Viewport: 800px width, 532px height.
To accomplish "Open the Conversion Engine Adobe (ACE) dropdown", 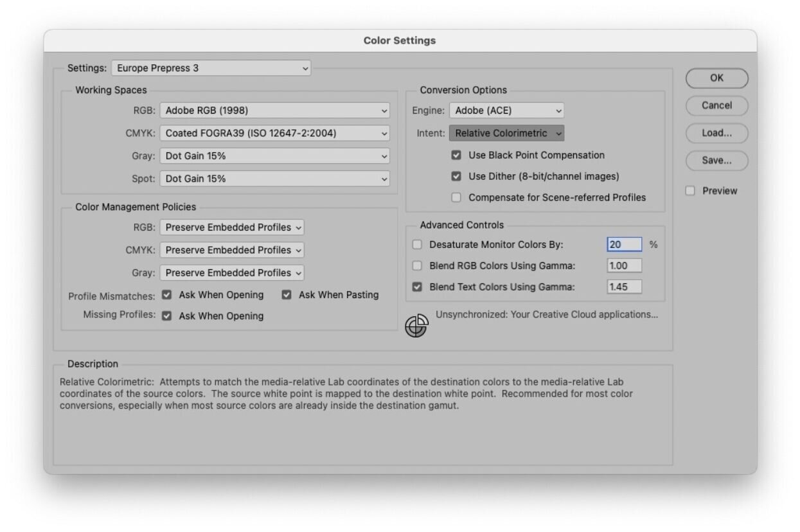I will tap(506, 111).
